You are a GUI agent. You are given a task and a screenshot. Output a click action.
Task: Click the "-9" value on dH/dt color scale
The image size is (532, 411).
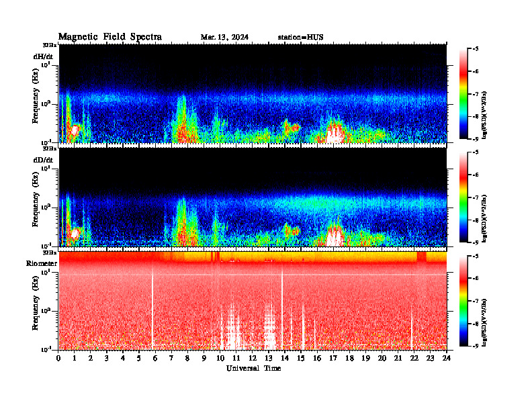click(476, 139)
